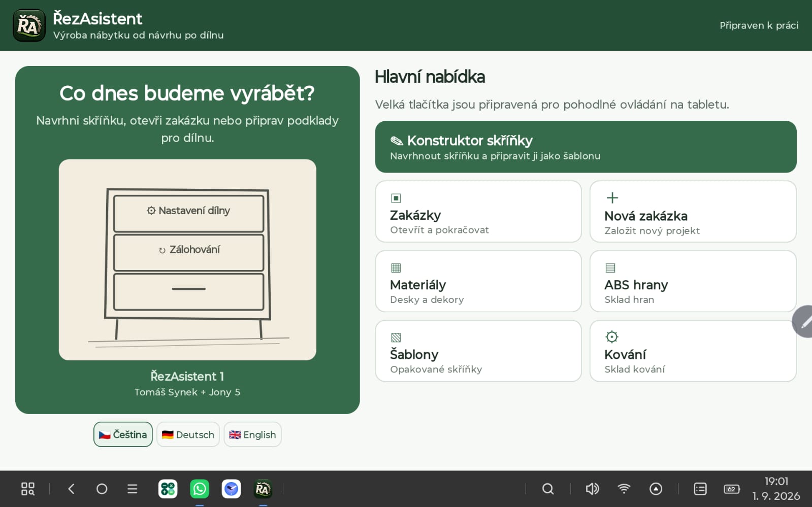
Task: Tap the home circle button
Action: tap(102, 489)
